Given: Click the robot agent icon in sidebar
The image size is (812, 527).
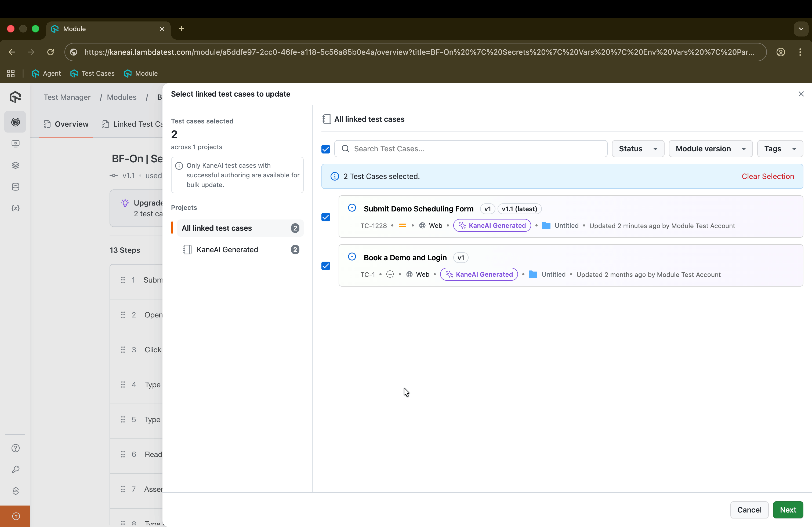Looking at the screenshot, I should point(15,122).
